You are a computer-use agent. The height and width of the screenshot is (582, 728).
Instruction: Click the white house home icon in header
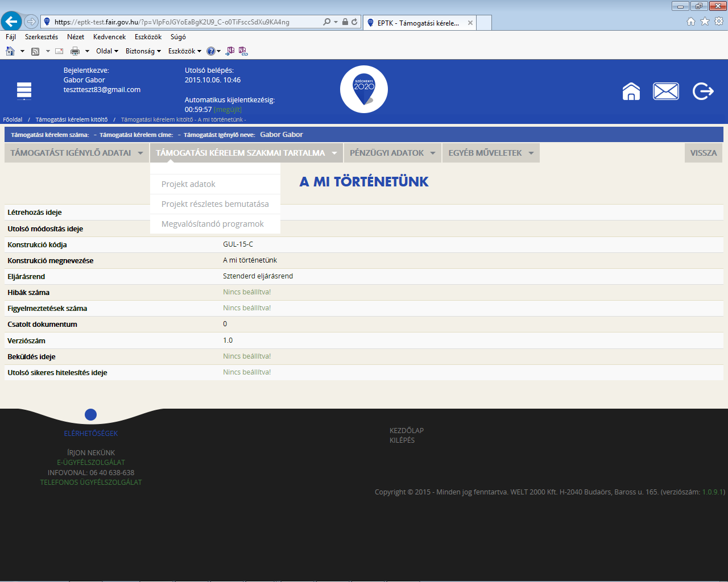tap(631, 92)
